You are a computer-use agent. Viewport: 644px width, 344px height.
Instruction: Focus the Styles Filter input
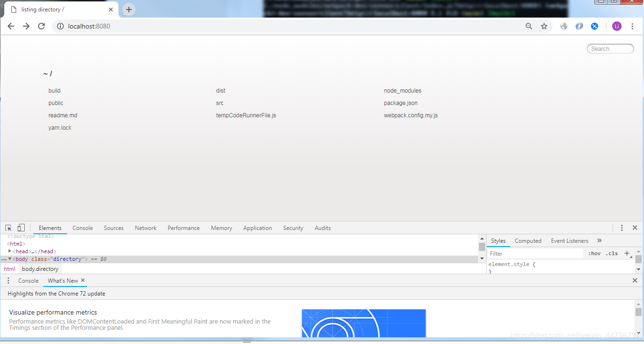tap(536, 254)
